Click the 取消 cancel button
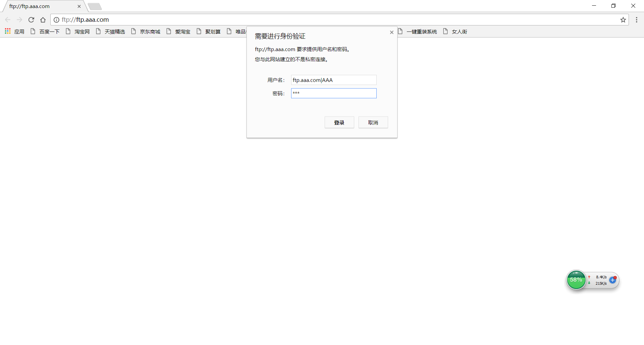Screen dimensions: 644x345 point(373,123)
